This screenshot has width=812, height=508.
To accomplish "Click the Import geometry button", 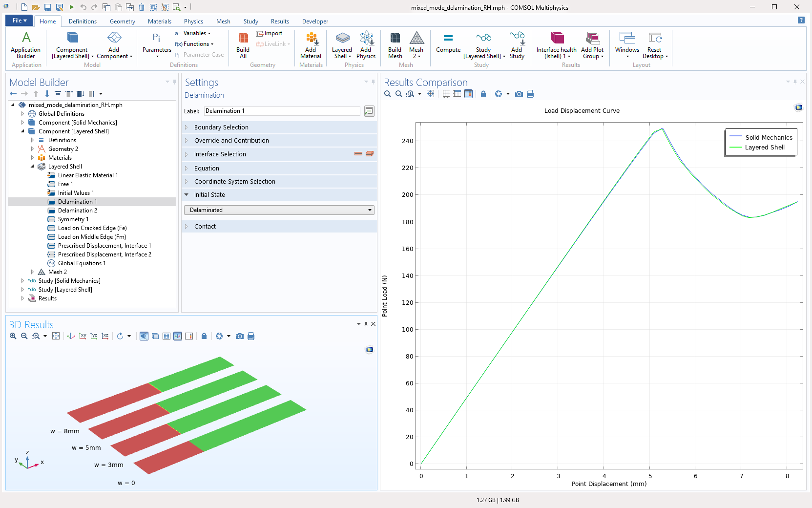I will tap(269, 33).
